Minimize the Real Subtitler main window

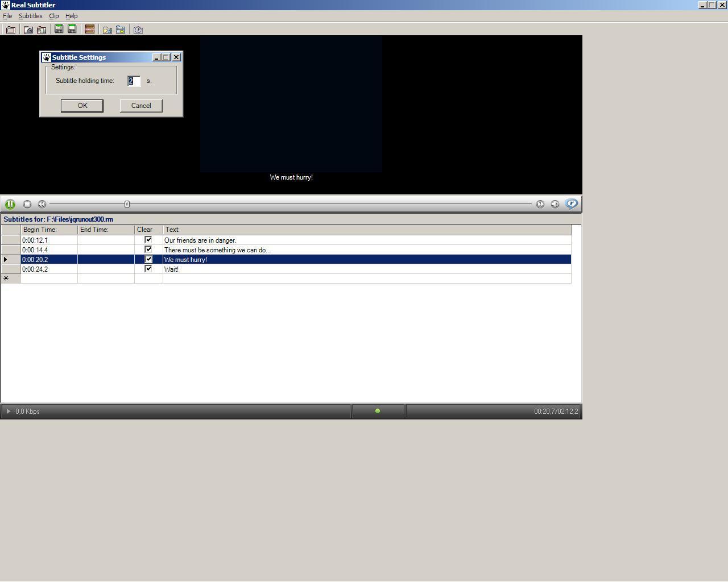point(702,5)
